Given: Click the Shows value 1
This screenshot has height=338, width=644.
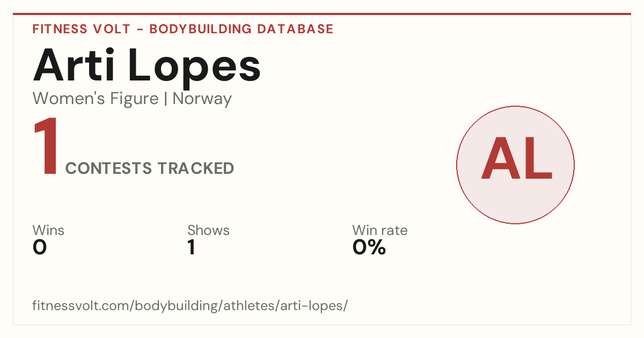Looking at the screenshot, I should [192, 247].
